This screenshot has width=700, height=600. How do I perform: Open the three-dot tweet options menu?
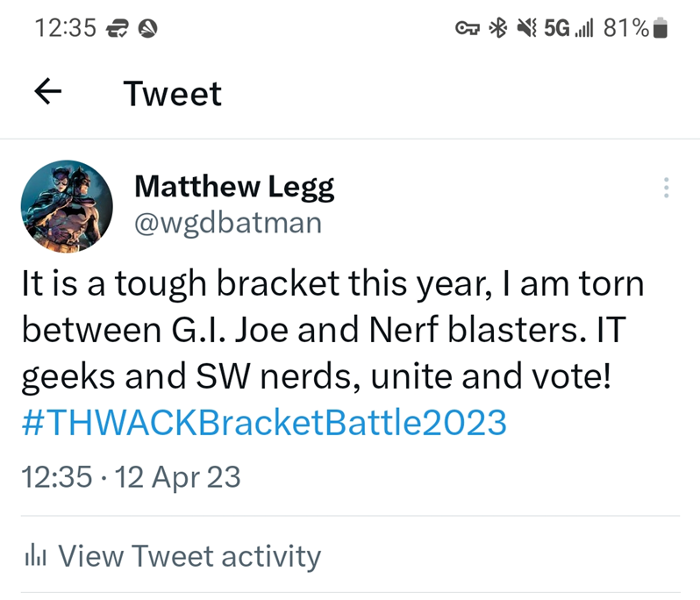pyautogui.click(x=666, y=188)
